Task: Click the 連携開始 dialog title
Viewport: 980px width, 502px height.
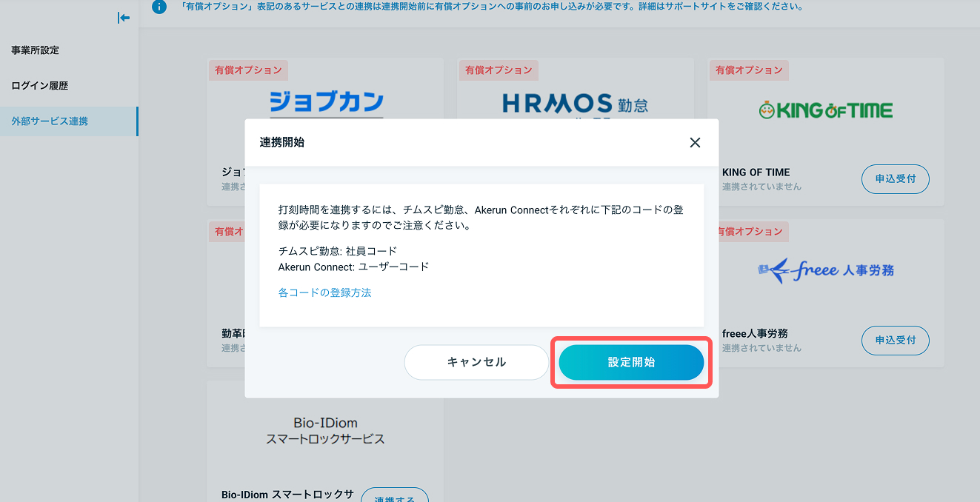Action: 281,143
